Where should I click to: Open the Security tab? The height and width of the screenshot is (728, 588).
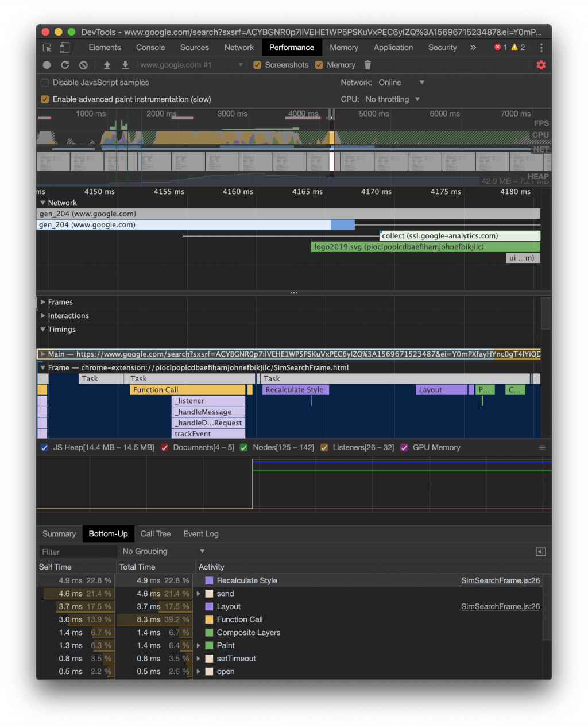(x=443, y=48)
